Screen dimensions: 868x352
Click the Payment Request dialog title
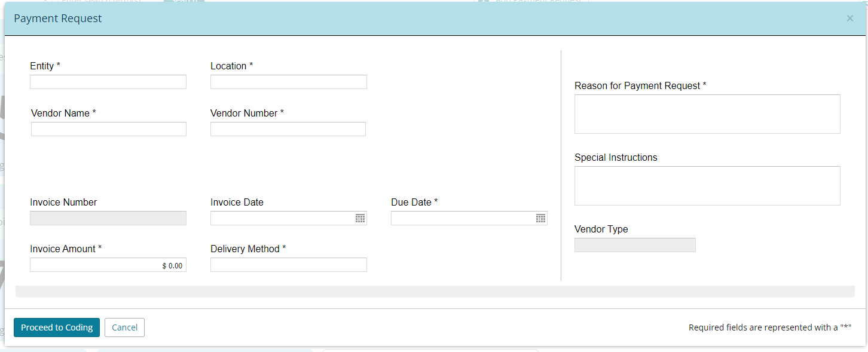coord(58,19)
